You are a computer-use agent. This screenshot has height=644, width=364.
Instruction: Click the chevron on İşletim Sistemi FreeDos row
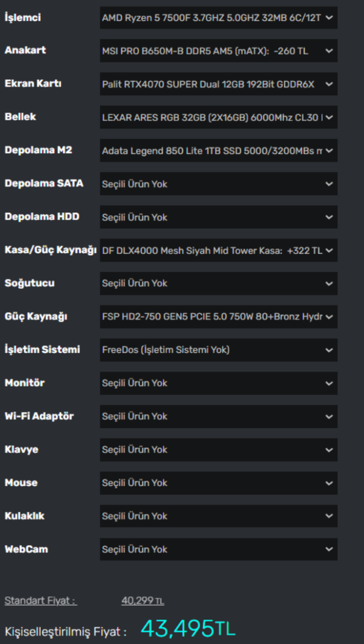pyautogui.click(x=329, y=350)
